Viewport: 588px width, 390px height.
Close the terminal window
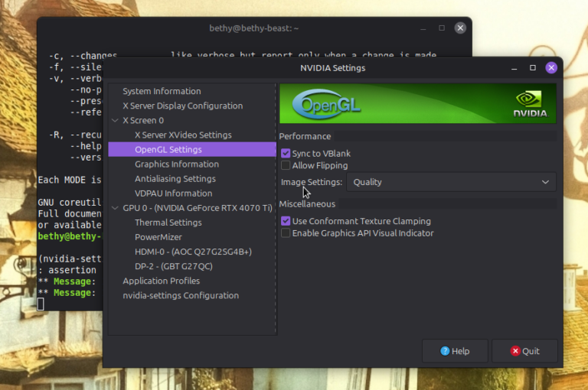point(460,28)
